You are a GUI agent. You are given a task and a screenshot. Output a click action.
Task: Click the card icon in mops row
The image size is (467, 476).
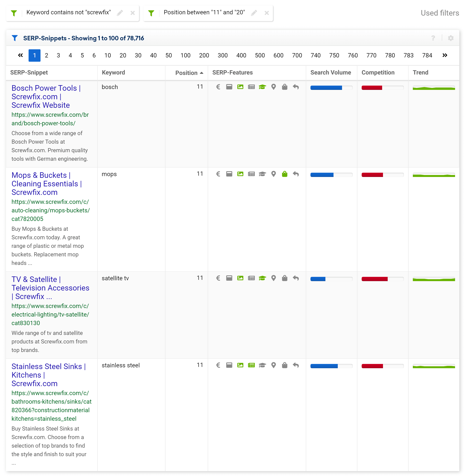click(x=229, y=174)
